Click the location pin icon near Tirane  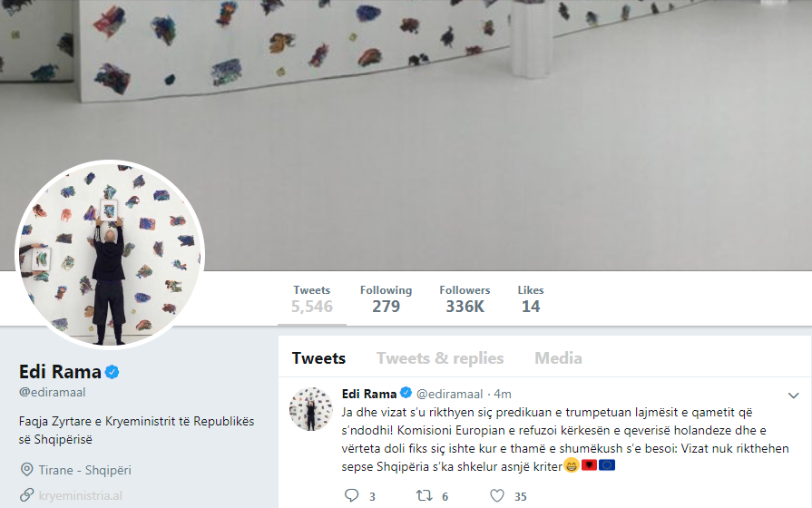[x=26, y=470]
